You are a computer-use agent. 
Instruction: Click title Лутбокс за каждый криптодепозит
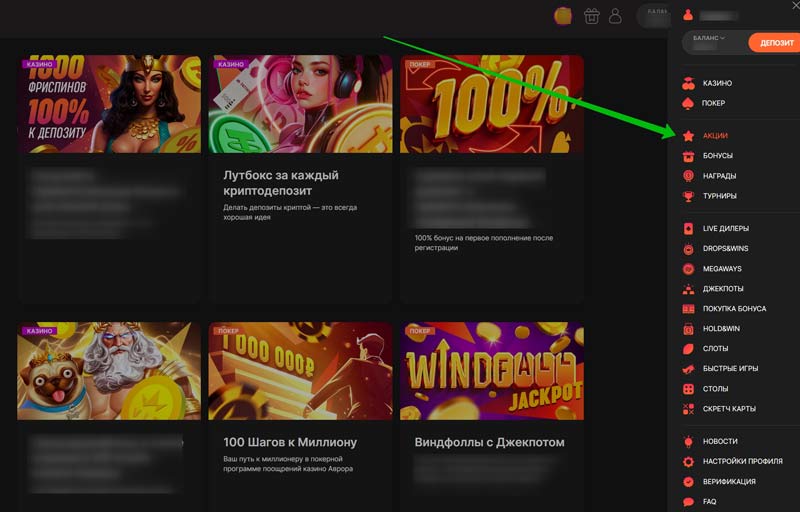[281, 183]
